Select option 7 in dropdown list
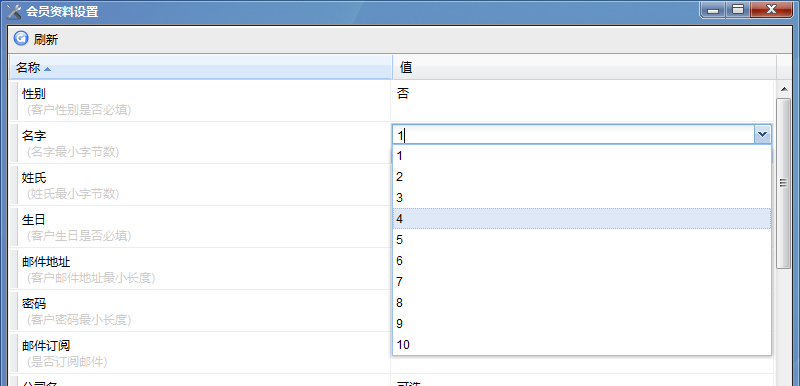The image size is (800, 386). tap(582, 282)
